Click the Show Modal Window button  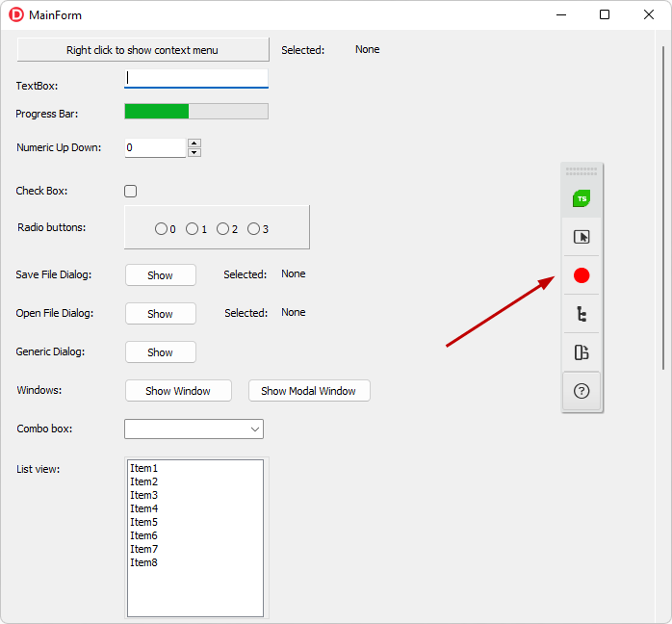[309, 391]
